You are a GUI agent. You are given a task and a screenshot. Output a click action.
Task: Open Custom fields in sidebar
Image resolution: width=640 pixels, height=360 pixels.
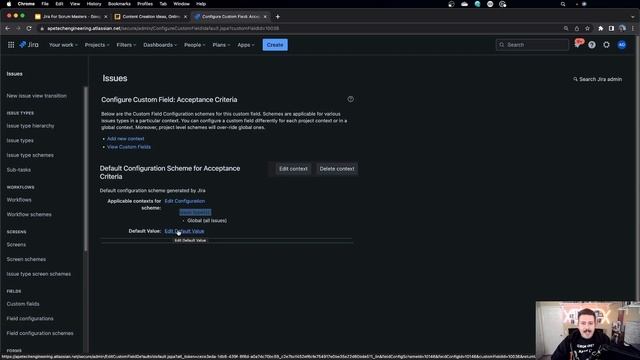pyautogui.click(x=23, y=304)
